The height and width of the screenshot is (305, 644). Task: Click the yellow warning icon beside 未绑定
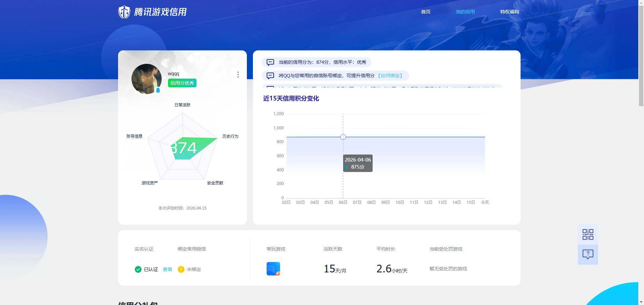pyautogui.click(x=181, y=269)
